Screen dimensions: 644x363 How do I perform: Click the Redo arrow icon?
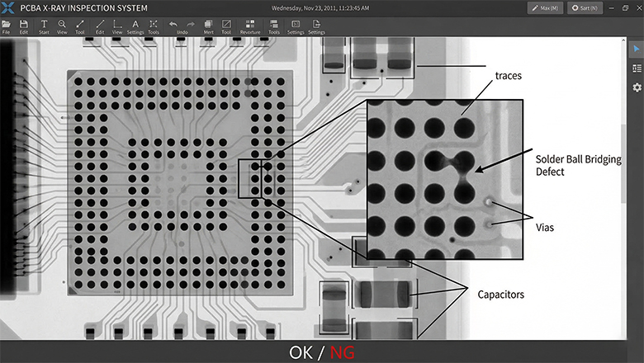coord(189,25)
